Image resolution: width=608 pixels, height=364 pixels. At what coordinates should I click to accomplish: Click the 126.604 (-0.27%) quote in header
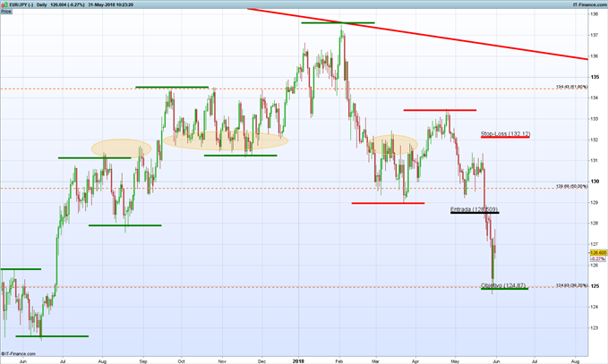pyautogui.click(x=67, y=4)
